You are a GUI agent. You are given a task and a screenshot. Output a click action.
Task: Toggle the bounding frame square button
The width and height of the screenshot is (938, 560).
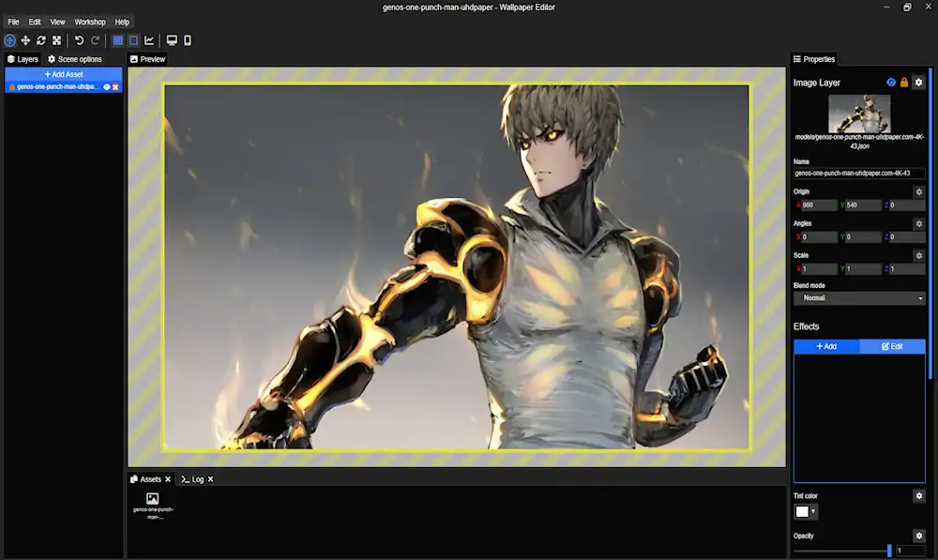133,40
